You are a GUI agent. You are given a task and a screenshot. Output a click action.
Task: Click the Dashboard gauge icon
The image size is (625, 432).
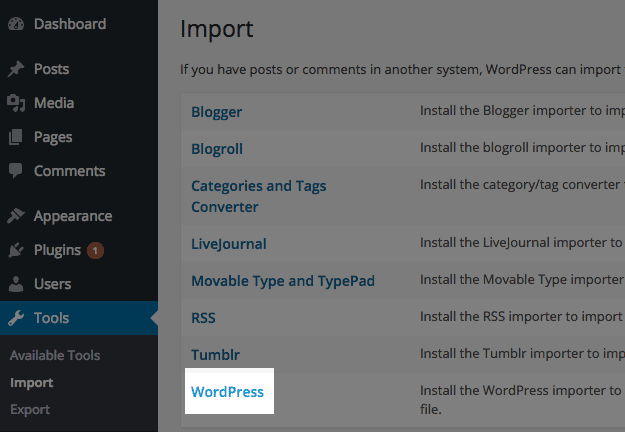click(16, 22)
